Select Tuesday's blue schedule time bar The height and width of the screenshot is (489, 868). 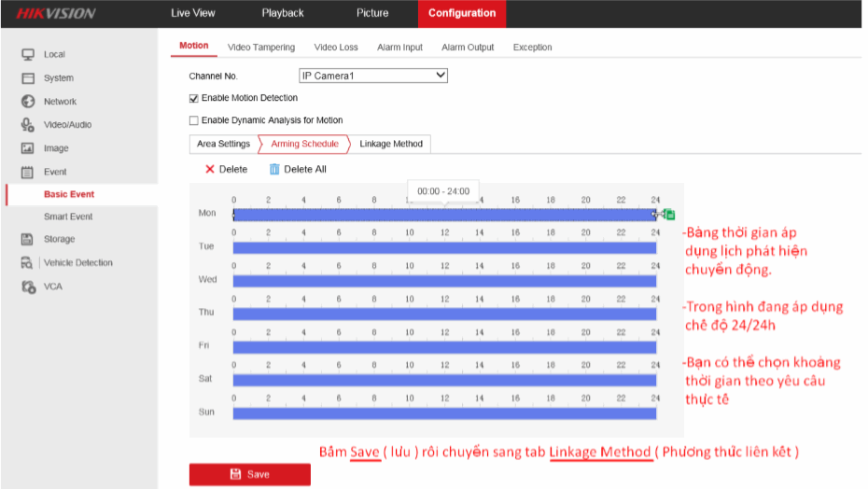point(444,247)
